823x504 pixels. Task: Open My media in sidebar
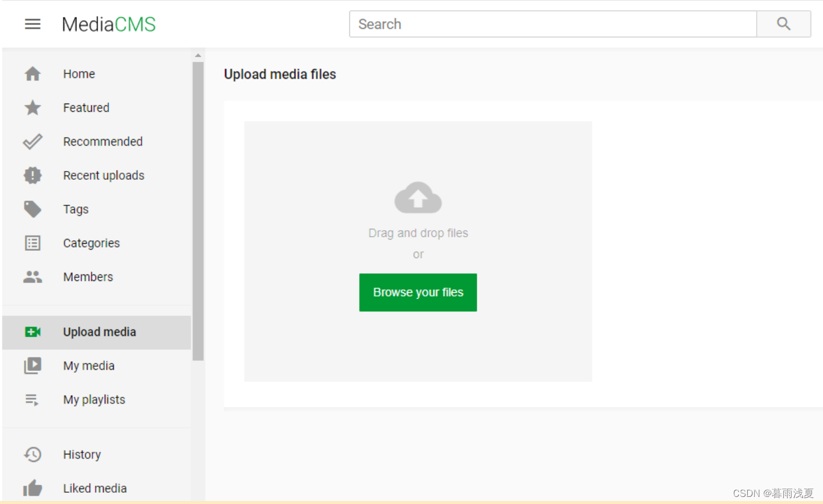[97, 366]
